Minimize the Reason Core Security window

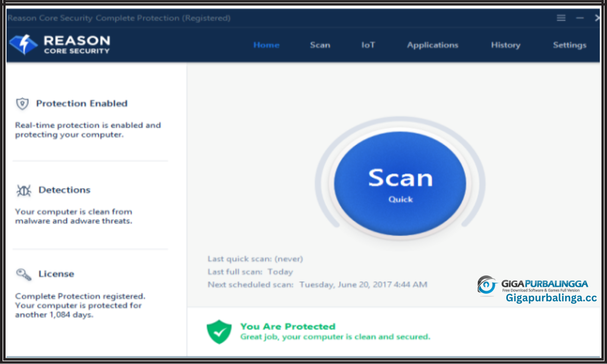pyautogui.click(x=580, y=18)
